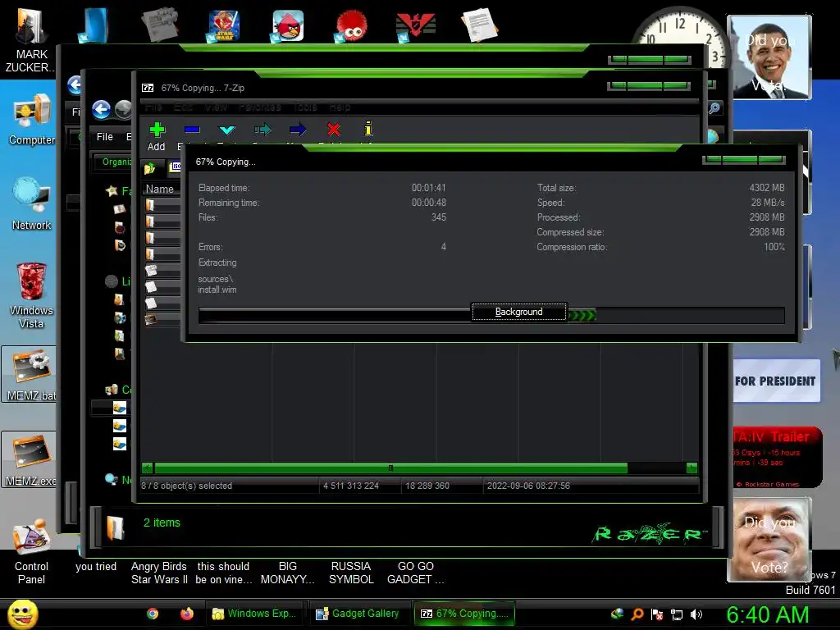Screen dimensions: 840x630
Task: Click 'sources\ install.wim' extracting path text
Action: (x=217, y=285)
